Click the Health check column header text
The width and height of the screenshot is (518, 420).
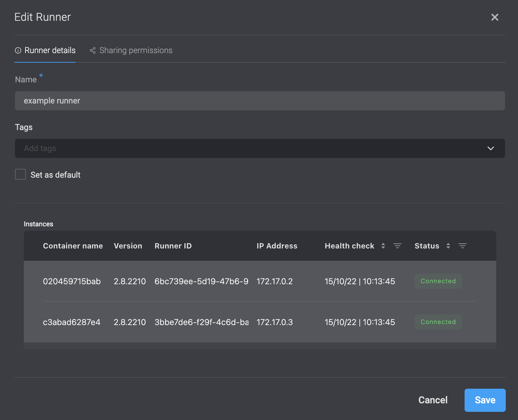coord(350,246)
